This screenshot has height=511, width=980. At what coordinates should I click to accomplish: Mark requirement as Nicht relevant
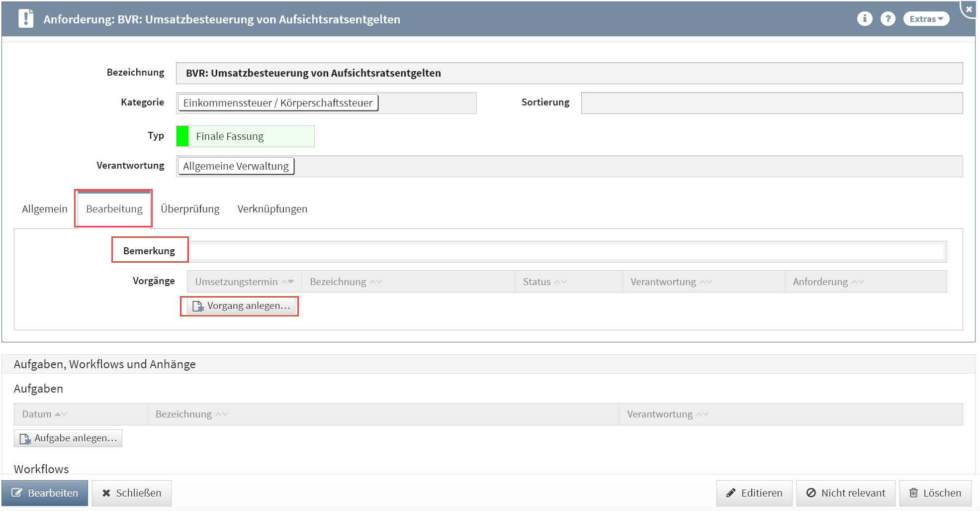pos(845,493)
